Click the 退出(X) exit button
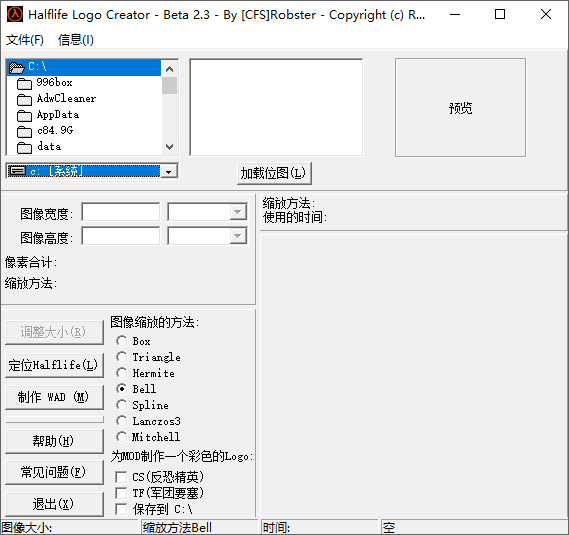569x535 pixels. coord(54,504)
